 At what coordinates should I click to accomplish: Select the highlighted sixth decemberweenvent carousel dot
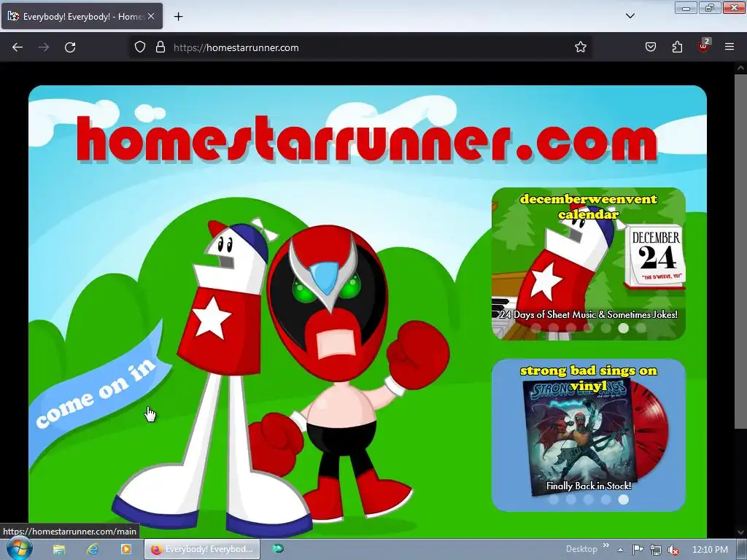coord(623,327)
